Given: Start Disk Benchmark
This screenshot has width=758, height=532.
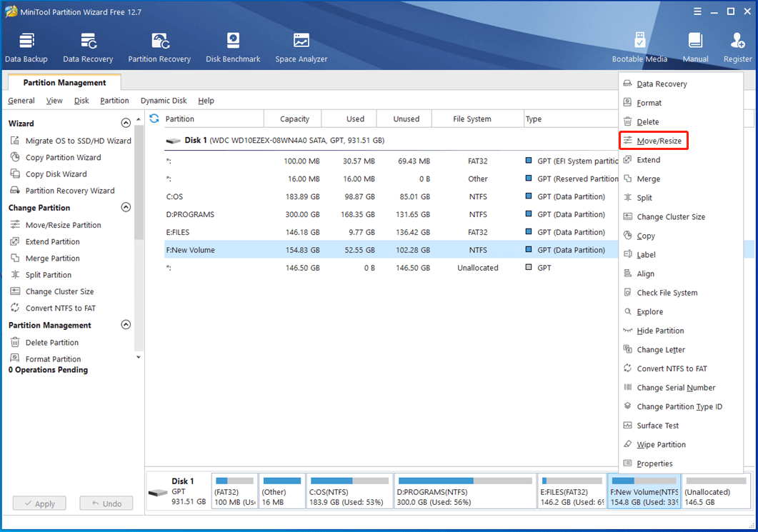Looking at the screenshot, I should pyautogui.click(x=233, y=48).
